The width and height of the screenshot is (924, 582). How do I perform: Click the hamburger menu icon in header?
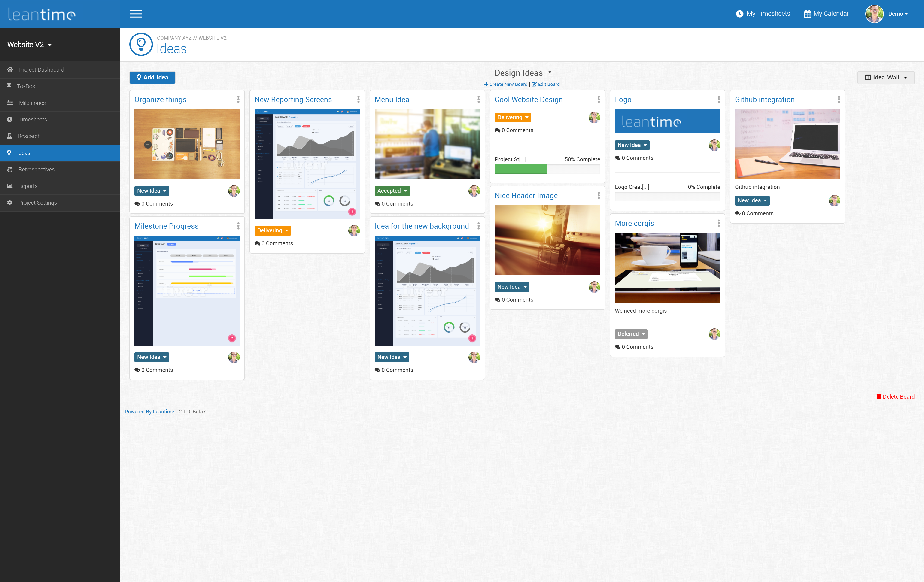[136, 14]
